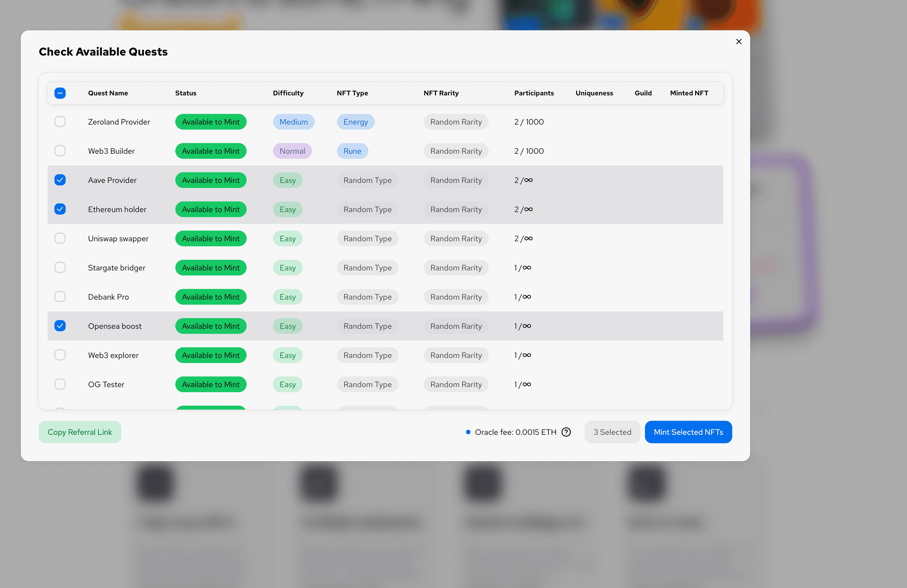The width and height of the screenshot is (907, 588).
Task: Uncheck the Ethereum holder quest
Action: tap(60, 209)
